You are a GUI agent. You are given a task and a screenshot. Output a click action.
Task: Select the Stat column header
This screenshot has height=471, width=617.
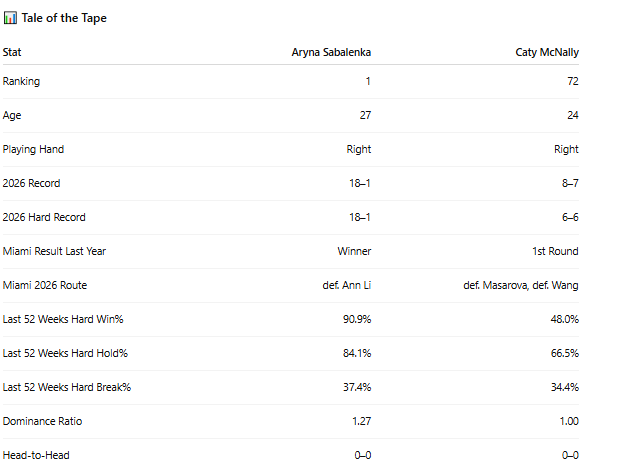point(12,52)
